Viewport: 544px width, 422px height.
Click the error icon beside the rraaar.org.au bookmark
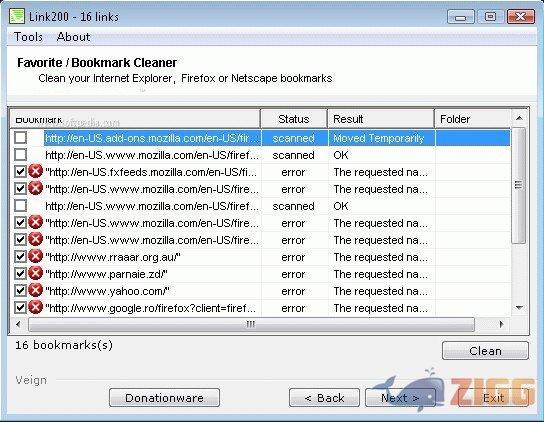[35, 256]
